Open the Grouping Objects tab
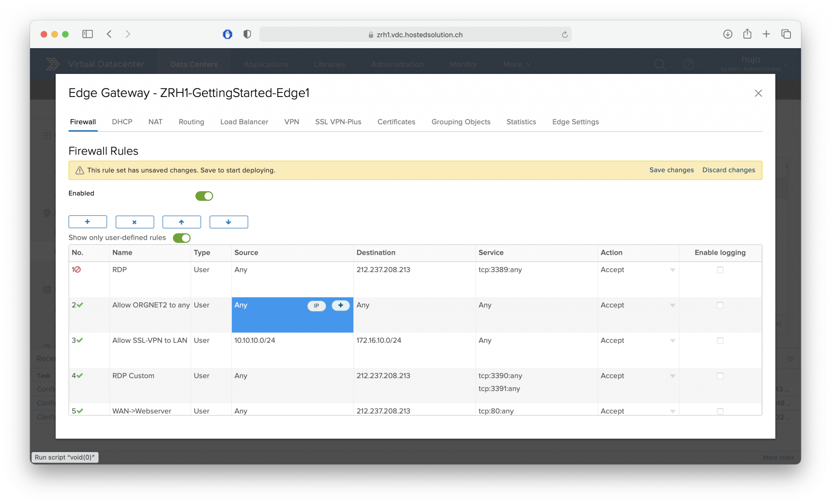Viewport: 831px width, 504px height. [x=461, y=122]
